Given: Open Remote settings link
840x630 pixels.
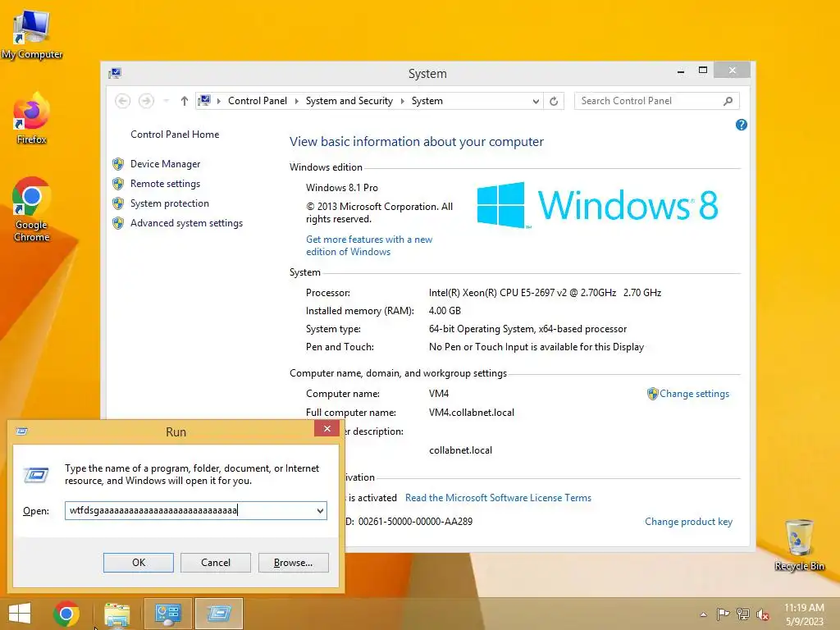Looking at the screenshot, I should [165, 184].
